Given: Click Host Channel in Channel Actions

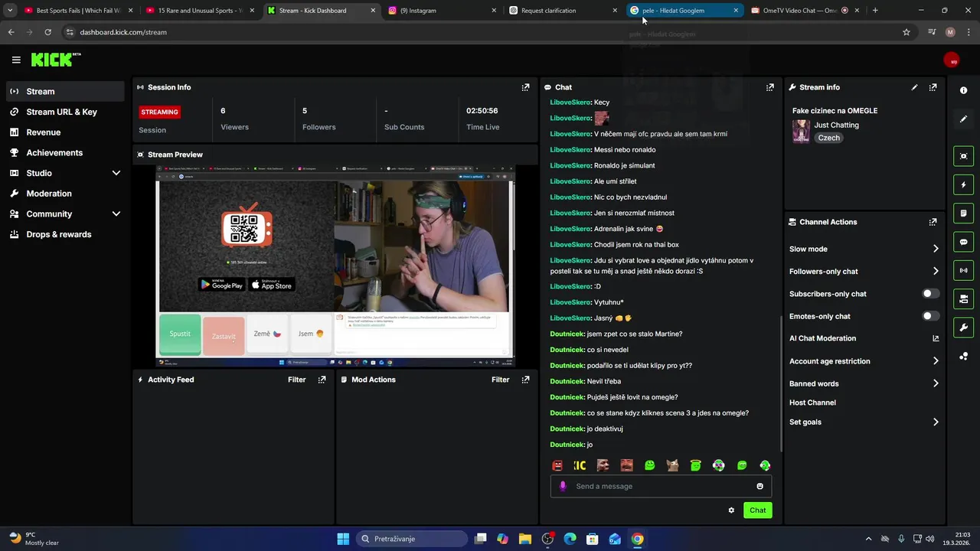Looking at the screenshot, I should (812, 403).
